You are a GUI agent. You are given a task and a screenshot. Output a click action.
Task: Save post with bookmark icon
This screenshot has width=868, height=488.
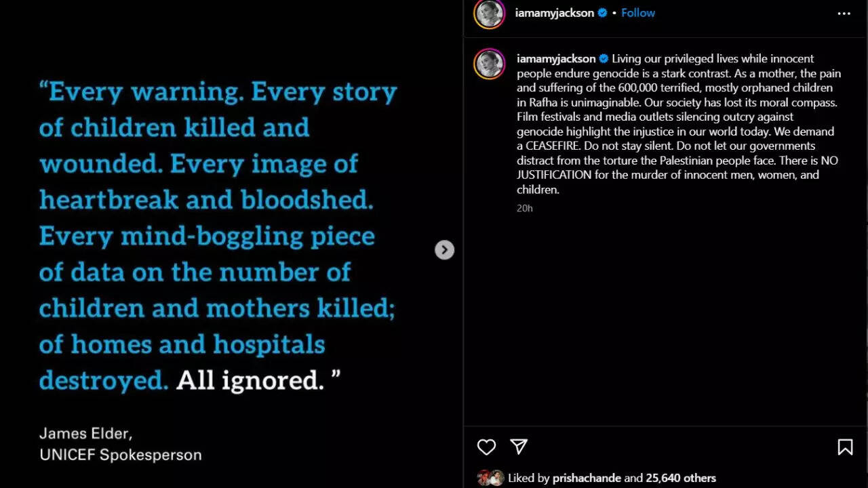[845, 447]
